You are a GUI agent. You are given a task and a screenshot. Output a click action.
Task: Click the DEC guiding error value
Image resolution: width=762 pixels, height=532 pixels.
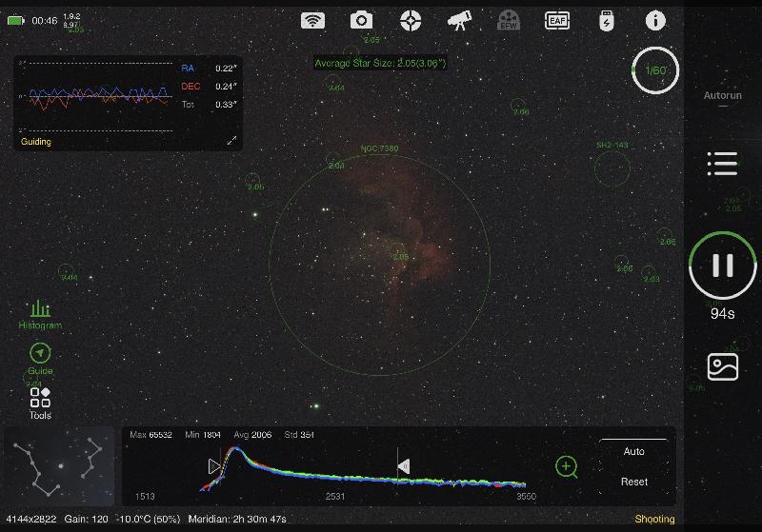click(x=226, y=87)
